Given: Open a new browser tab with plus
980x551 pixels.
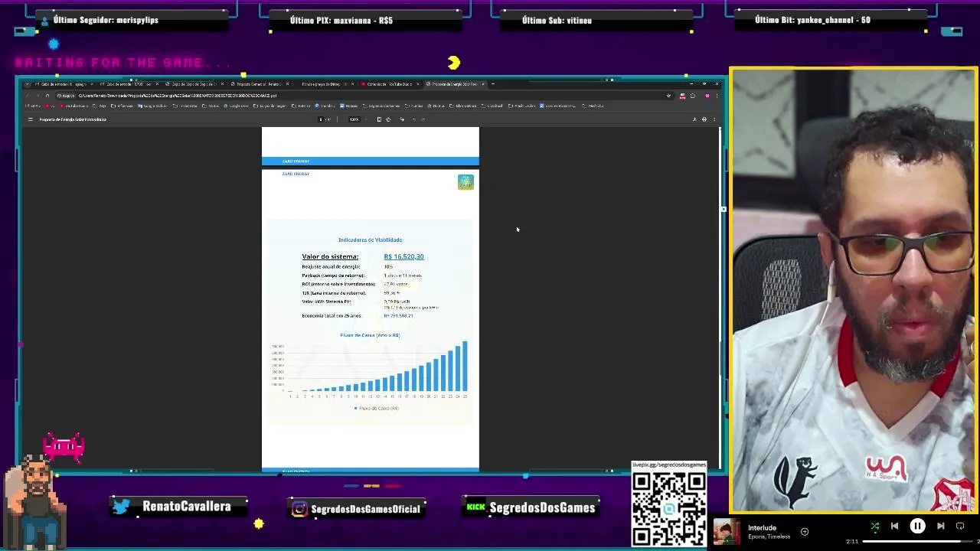Looking at the screenshot, I should tap(493, 84).
